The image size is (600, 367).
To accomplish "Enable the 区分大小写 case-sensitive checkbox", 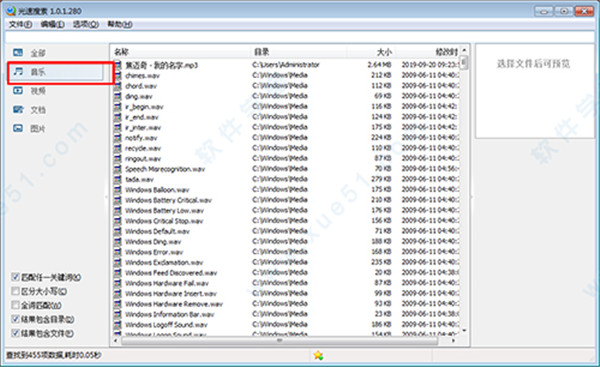I will click(x=15, y=291).
